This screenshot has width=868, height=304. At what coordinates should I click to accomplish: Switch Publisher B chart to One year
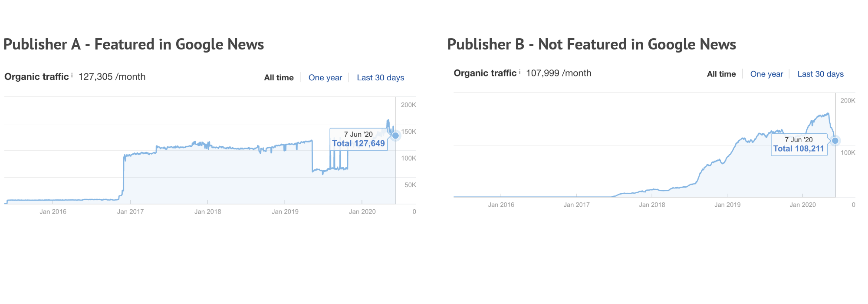click(766, 74)
